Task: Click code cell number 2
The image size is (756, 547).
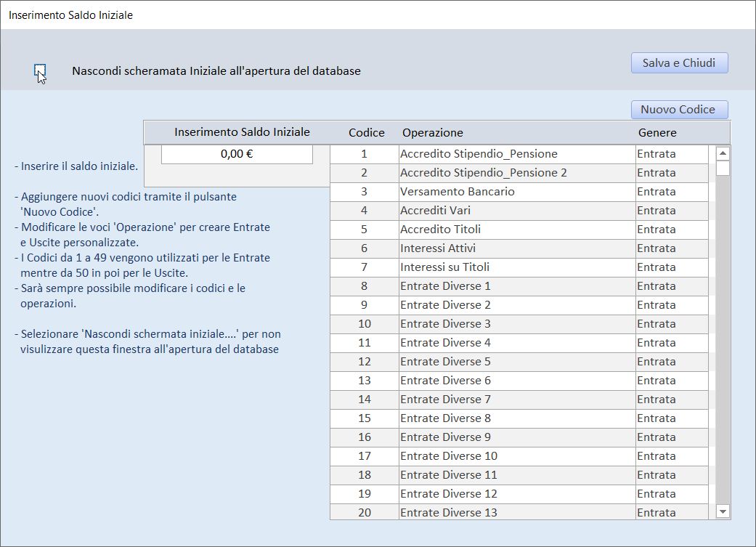Action: pos(365,173)
